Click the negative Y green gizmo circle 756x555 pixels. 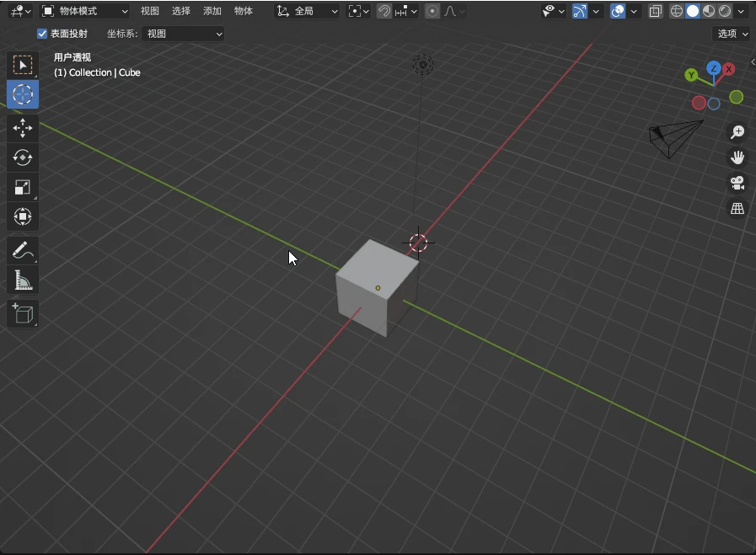pos(737,98)
